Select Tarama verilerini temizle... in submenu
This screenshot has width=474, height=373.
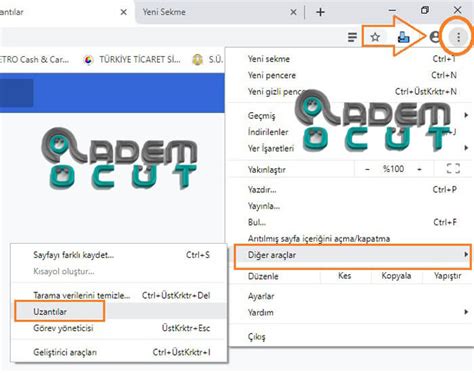(x=119, y=295)
